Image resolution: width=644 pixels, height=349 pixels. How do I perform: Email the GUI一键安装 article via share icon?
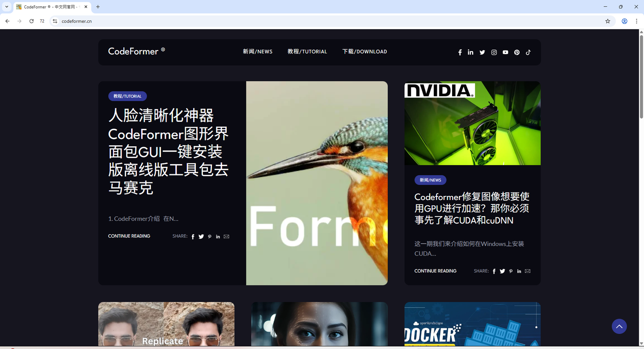pos(226,237)
